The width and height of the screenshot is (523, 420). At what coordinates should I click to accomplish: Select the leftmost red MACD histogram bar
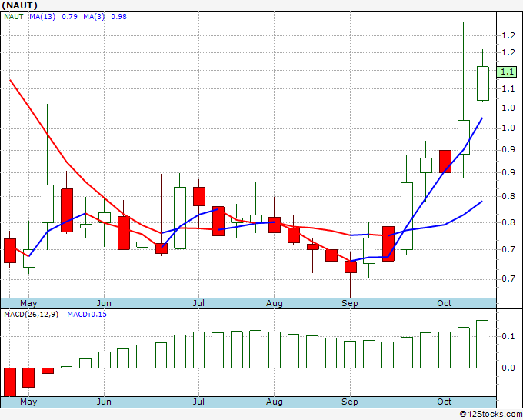10,382
